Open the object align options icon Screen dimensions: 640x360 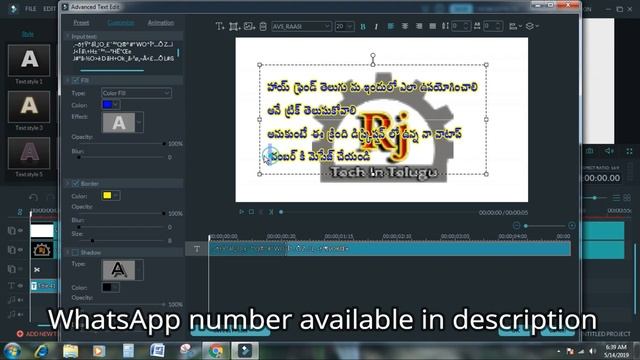(x=515, y=26)
